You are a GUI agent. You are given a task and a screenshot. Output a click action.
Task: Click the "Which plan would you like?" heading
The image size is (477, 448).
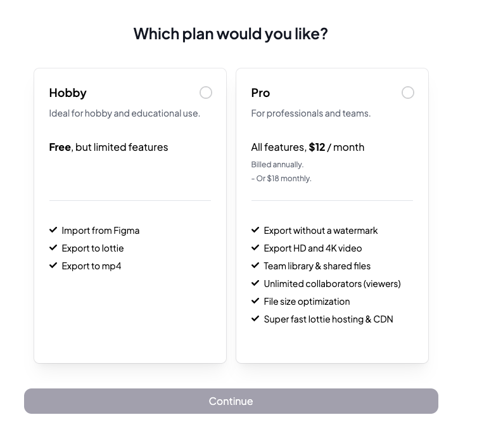tap(231, 34)
